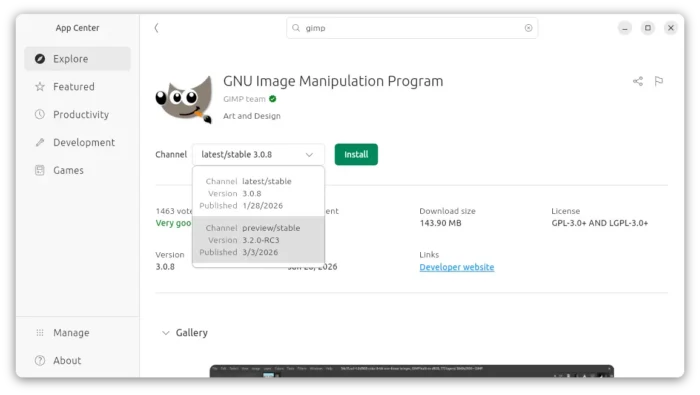Click the Productivity clock icon
Screen dimensions: 700x395
click(x=40, y=114)
